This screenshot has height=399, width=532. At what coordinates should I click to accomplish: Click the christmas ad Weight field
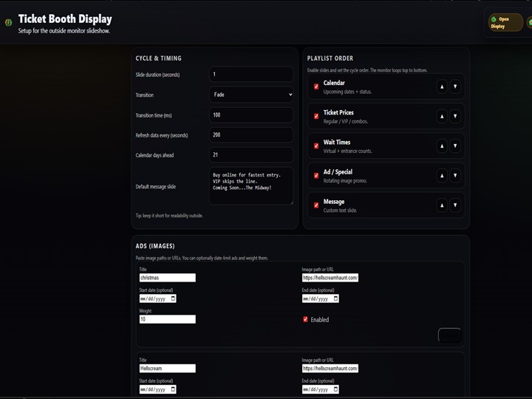(x=168, y=319)
